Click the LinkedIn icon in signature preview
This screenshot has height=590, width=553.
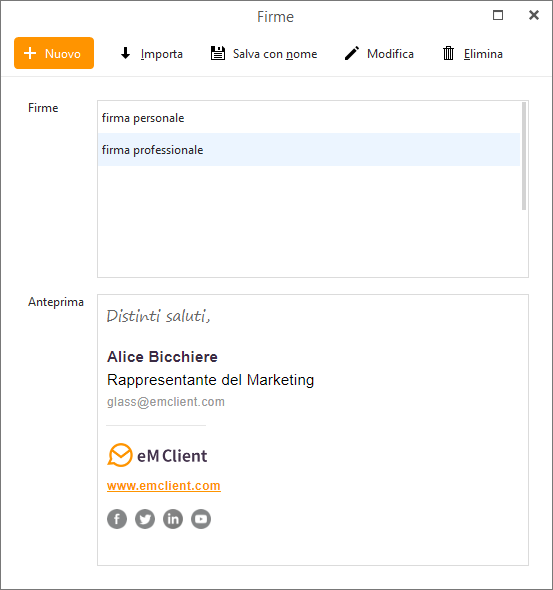[173, 519]
